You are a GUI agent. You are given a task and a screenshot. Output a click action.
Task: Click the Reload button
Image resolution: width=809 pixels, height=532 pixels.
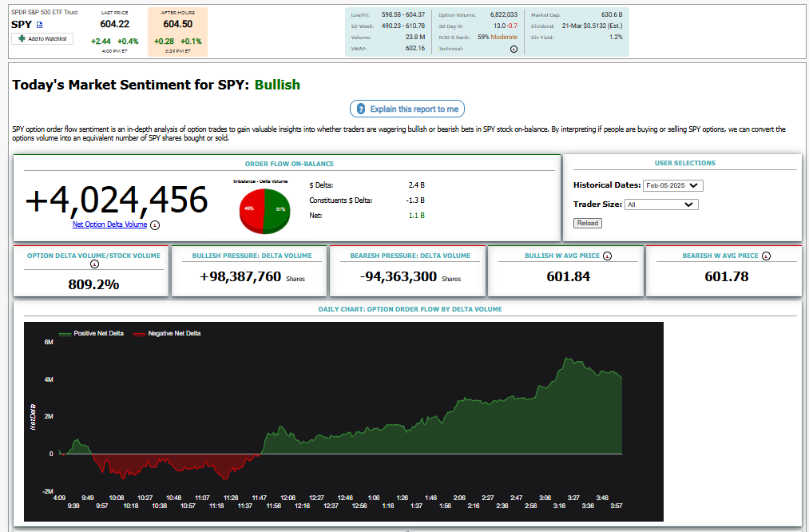pyautogui.click(x=587, y=223)
